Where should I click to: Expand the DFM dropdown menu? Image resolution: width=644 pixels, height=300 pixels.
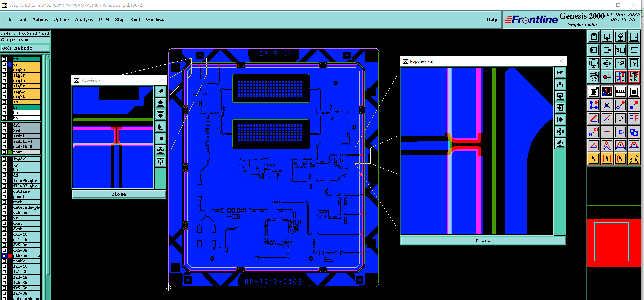click(x=104, y=19)
